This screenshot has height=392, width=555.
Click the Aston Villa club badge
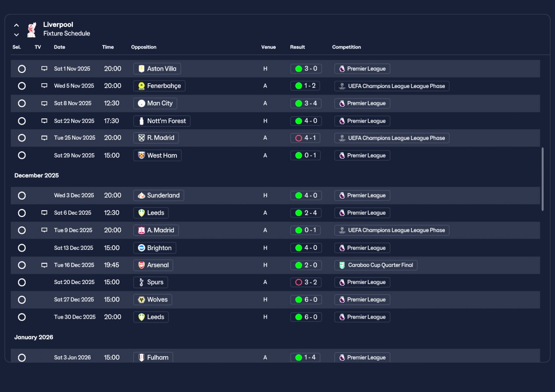click(141, 69)
